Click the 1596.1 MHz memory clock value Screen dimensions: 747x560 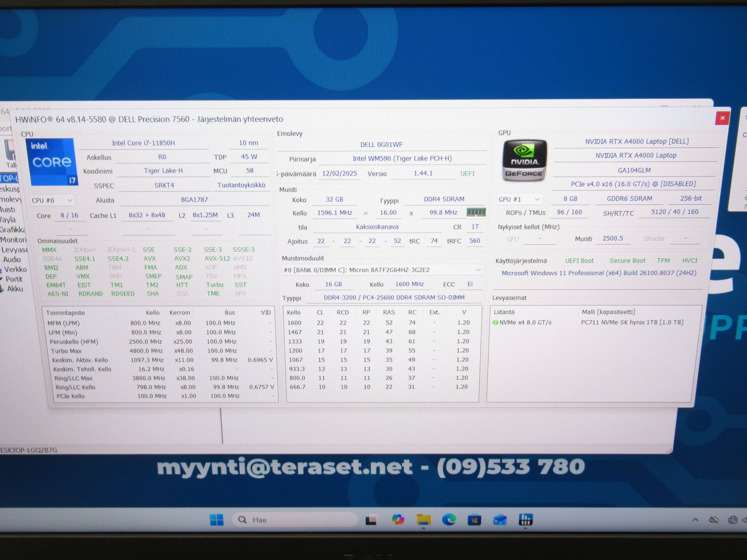point(334,213)
